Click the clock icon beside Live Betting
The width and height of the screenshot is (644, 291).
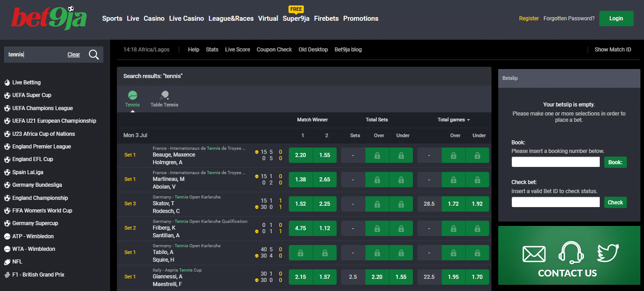[x=8, y=82]
